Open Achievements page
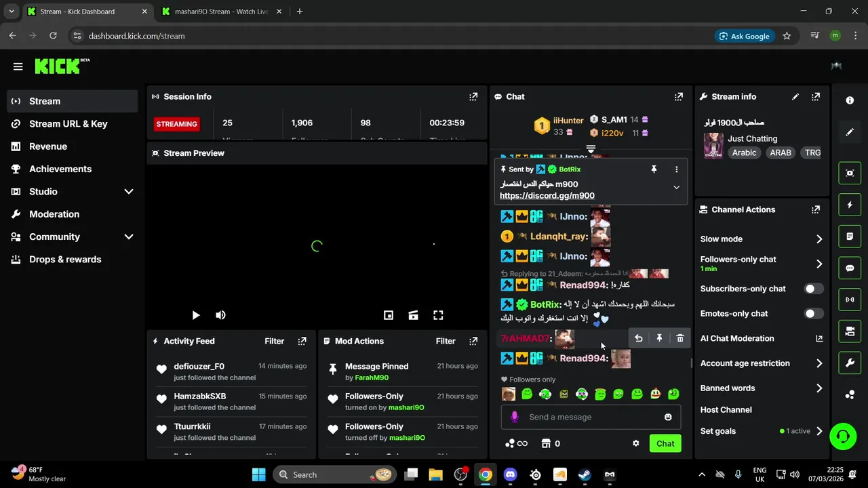The width and height of the screenshot is (868, 488). coord(72,169)
